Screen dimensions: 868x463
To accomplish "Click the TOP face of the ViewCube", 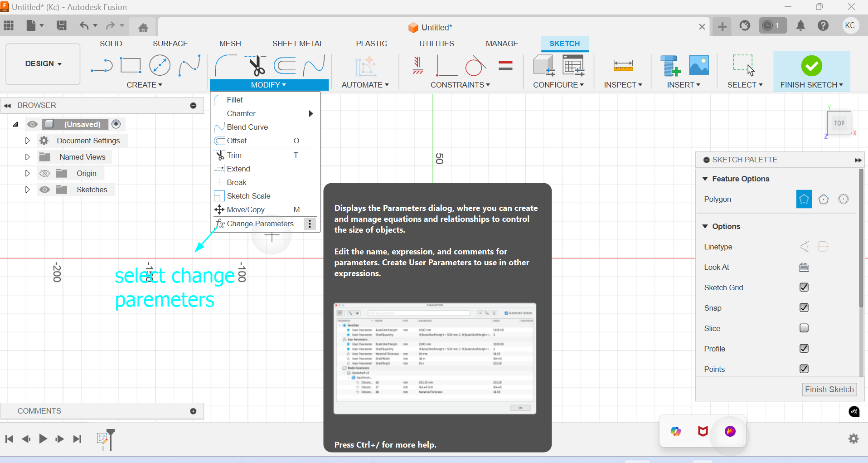I will coord(839,123).
